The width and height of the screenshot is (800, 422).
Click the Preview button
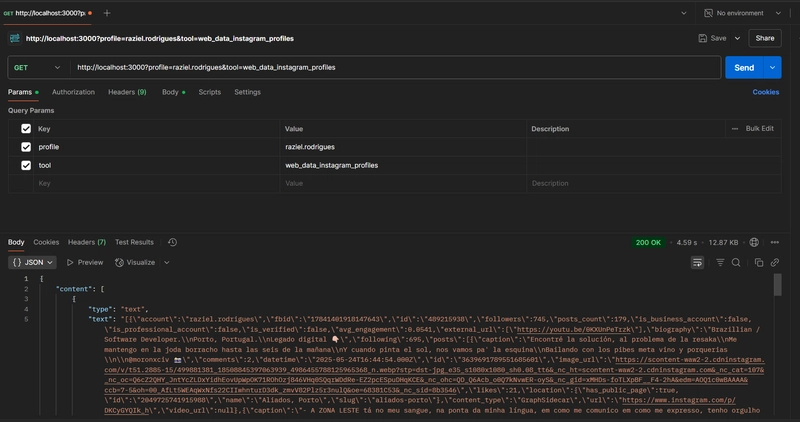[x=85, y=262]
